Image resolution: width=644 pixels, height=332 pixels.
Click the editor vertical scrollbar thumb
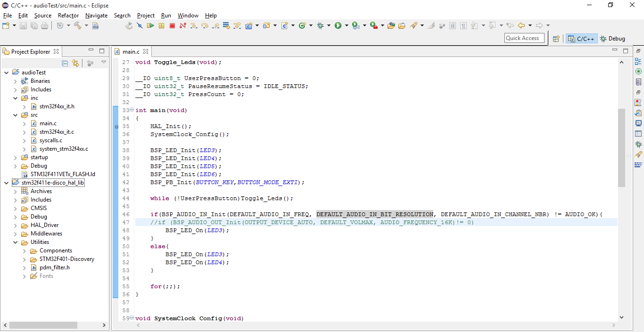(x=621, y=147)
